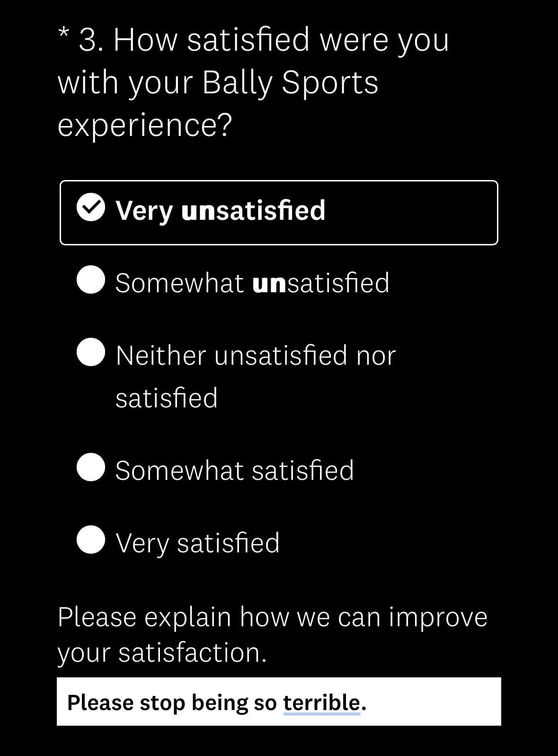The image size is (558, 756).
Task: Select the Somewhat unsatisfied radio button
Action: 90,280
